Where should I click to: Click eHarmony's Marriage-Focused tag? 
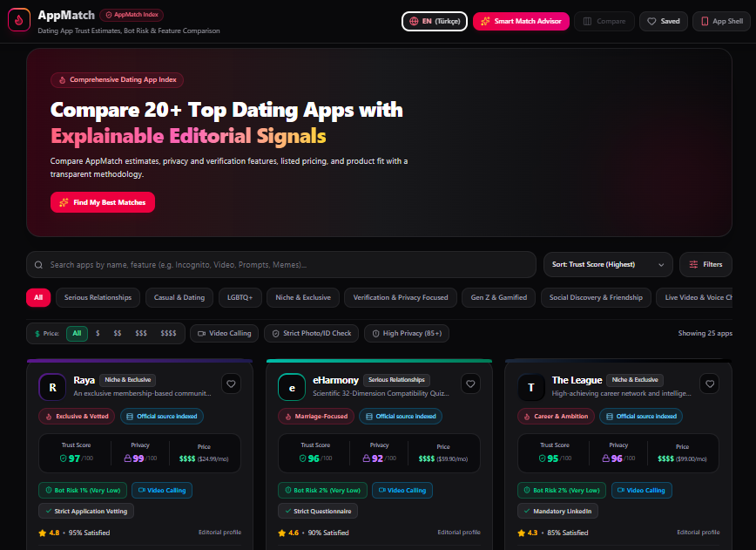tap(316, 417)
